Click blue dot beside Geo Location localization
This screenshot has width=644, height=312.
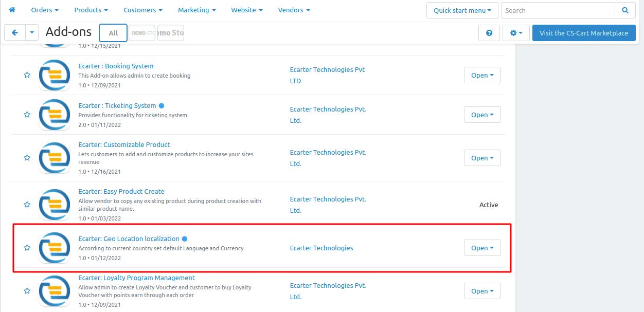(x=185, y=239)
